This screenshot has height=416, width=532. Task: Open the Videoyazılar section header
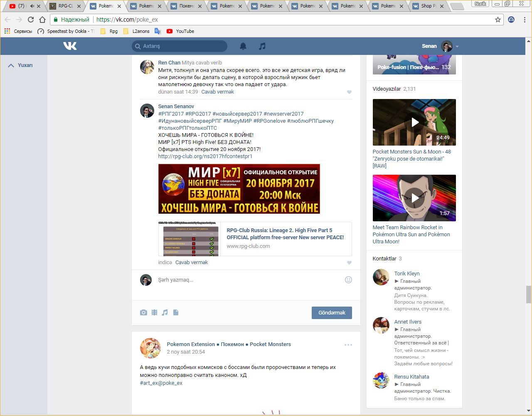[x=387, y=89]
